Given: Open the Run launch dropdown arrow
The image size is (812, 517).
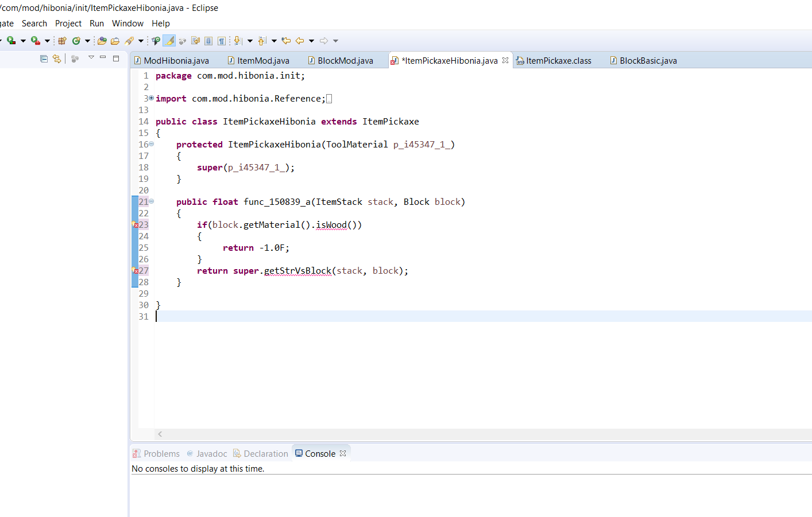Looking at the screenshot, I should [23, 41].
